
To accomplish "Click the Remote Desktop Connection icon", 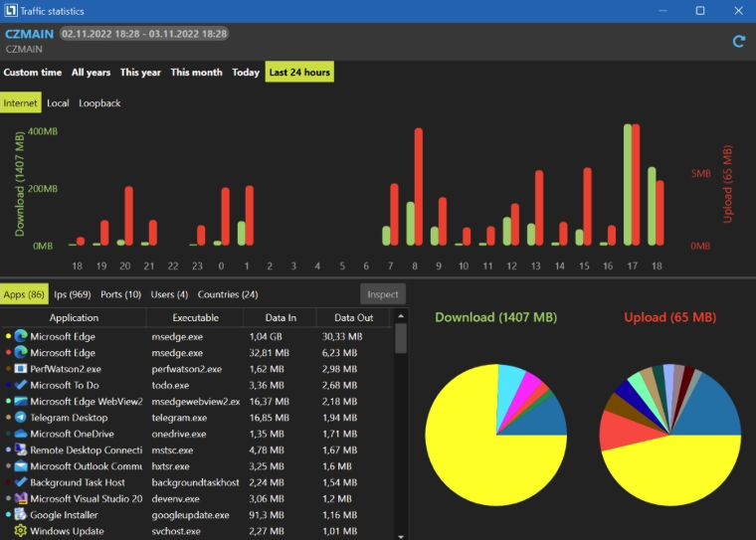I will click(x=21, y=450).
